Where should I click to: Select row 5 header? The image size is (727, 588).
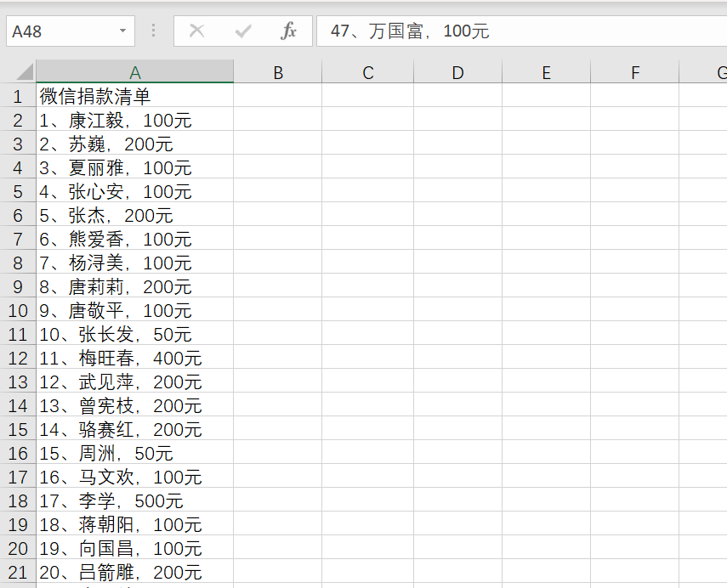(x=18, y=192)
